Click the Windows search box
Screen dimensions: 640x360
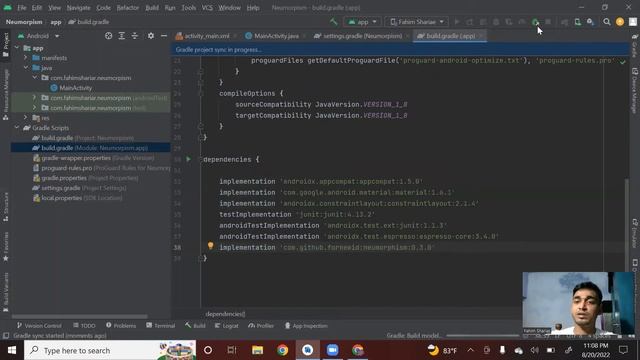110,350
